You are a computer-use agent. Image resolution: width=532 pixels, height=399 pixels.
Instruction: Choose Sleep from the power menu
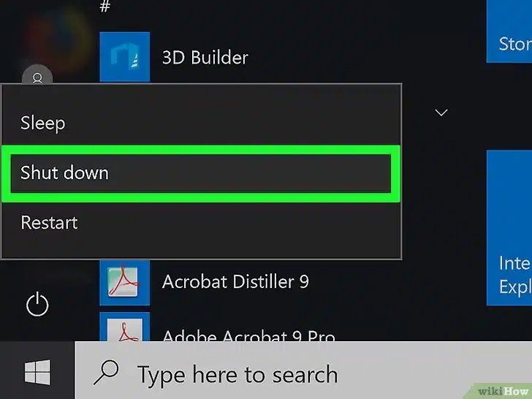click(43, 123)
